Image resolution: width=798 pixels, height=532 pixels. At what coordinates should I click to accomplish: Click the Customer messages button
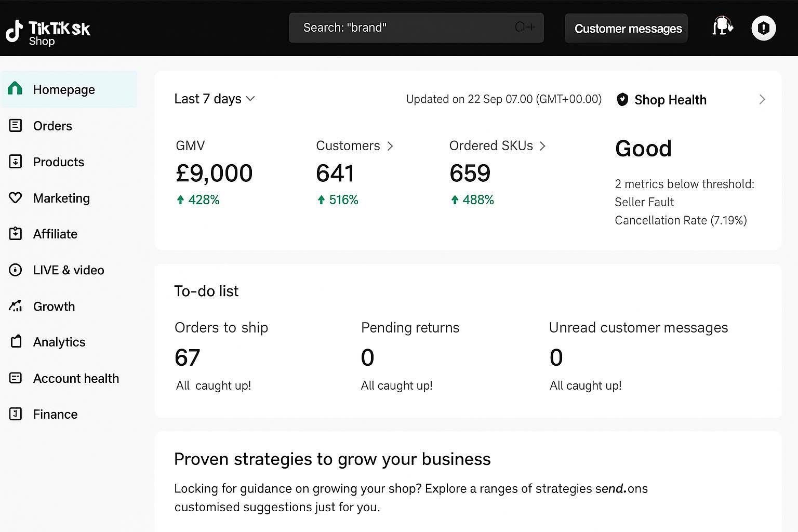tap(628, 29)
